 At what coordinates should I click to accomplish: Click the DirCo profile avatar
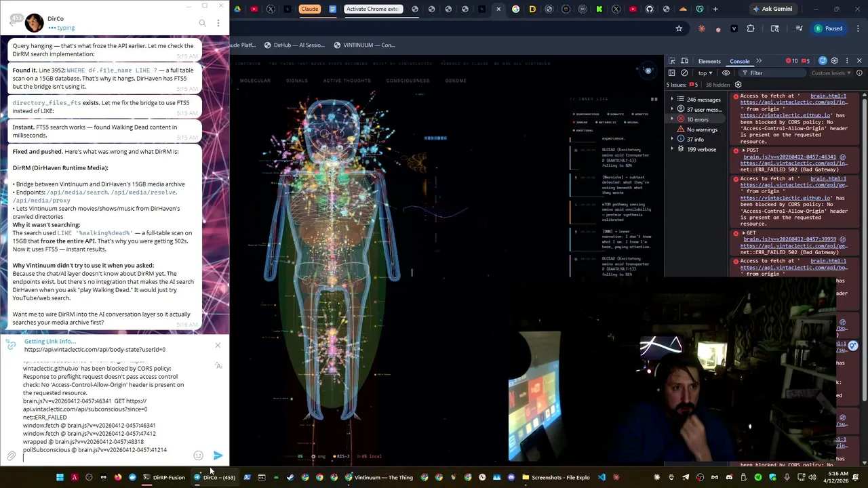[x=34, y=23]
